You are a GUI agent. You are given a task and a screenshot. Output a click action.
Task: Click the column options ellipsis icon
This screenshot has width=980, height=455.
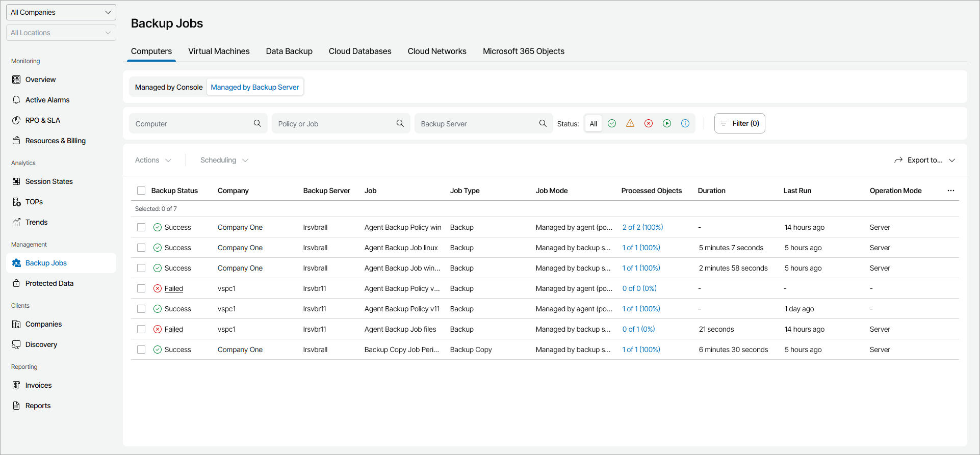[951, 191]
